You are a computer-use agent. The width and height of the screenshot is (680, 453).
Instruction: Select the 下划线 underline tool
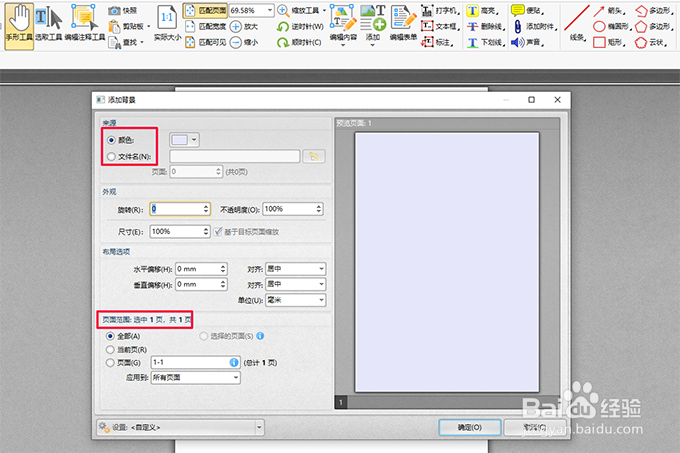tap(486, 42)
